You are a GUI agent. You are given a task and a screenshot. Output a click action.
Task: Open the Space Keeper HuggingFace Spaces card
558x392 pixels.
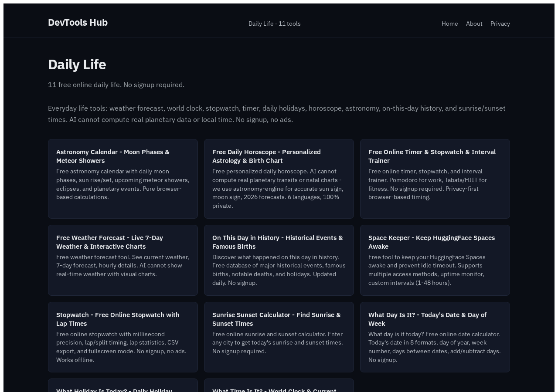pyautogui.click(x=435, y=260)
